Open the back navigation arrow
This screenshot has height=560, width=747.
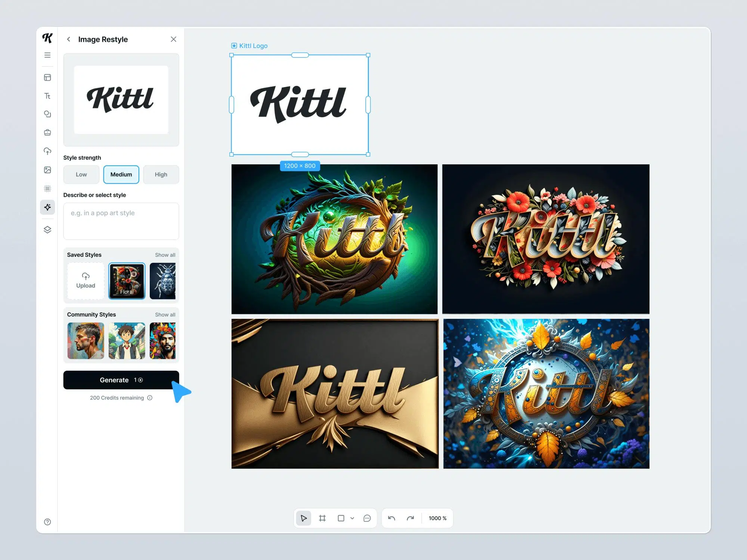69,40
